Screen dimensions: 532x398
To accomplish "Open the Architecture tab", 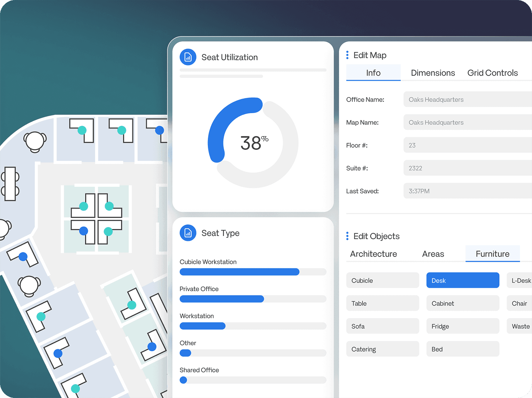I will click(x=373, y=254).
